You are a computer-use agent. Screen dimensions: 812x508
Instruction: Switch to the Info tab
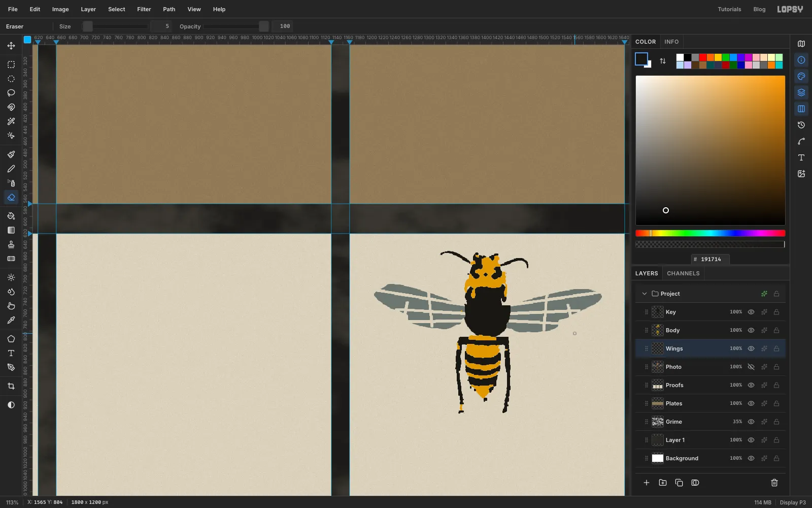pos(671,42)
